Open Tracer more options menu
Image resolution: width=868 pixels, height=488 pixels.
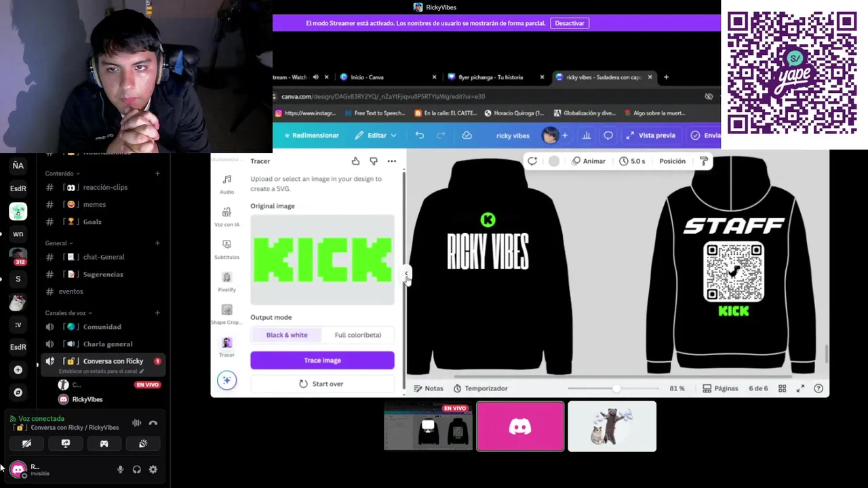click(x=391, y=161)
